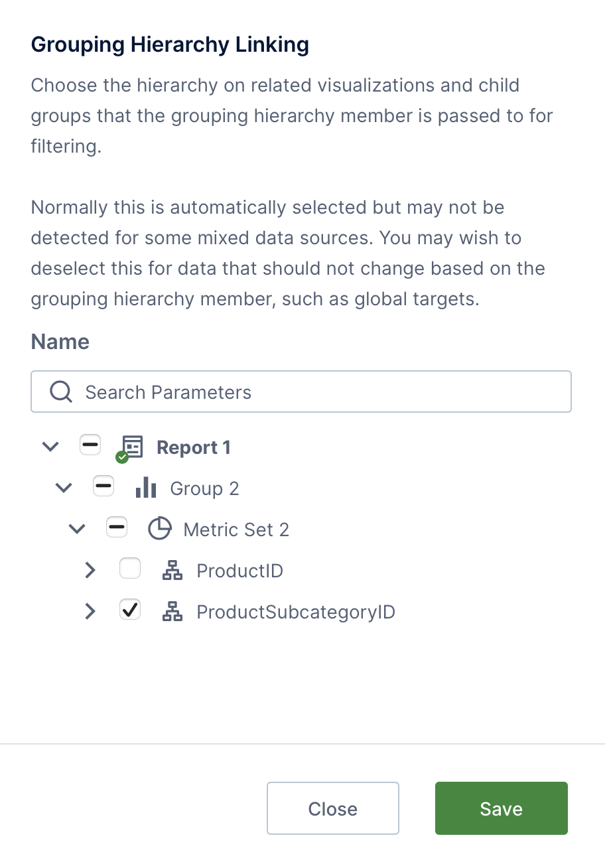609x868 pixels.
Task: Expand the ProductID hierarchy node
Action: (x=90, y=570)
